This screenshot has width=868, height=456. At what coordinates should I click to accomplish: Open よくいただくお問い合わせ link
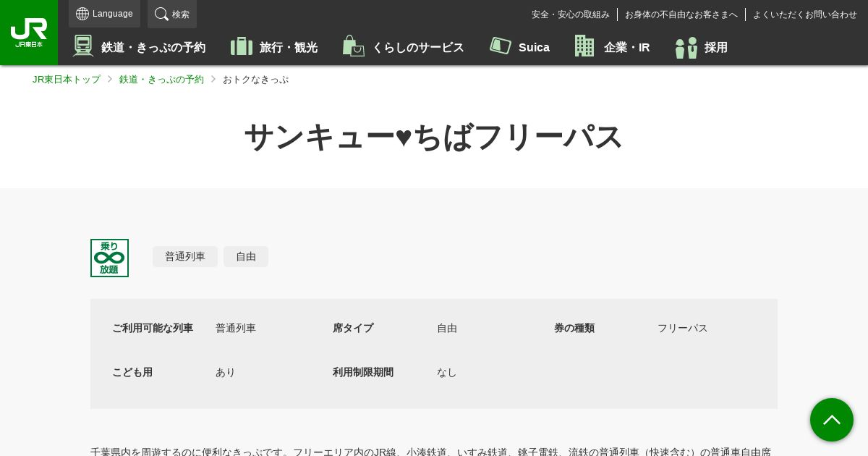pos(805,14)
